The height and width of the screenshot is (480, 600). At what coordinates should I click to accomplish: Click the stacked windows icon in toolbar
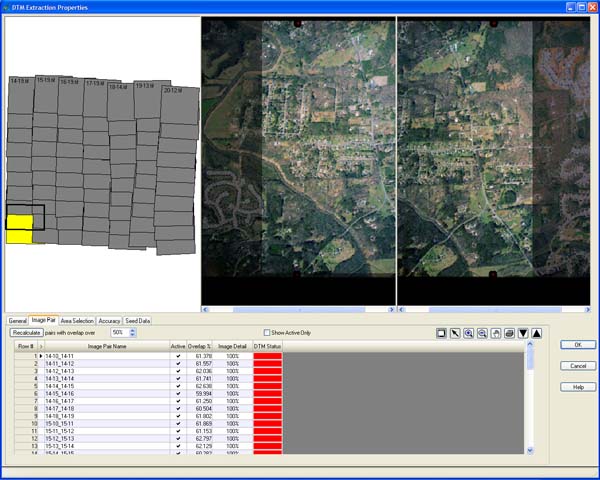509,332
